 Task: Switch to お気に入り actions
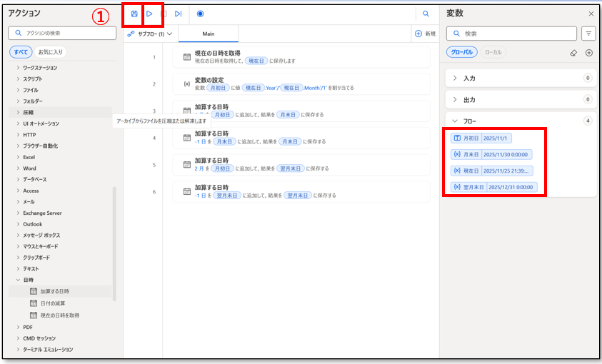[x=50, y=52]
